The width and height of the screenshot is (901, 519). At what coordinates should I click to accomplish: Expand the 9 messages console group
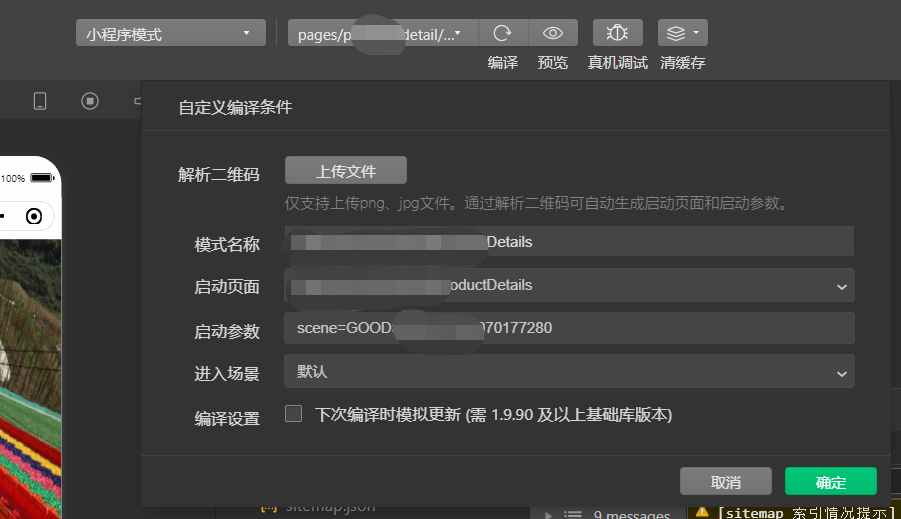(549, 514)
